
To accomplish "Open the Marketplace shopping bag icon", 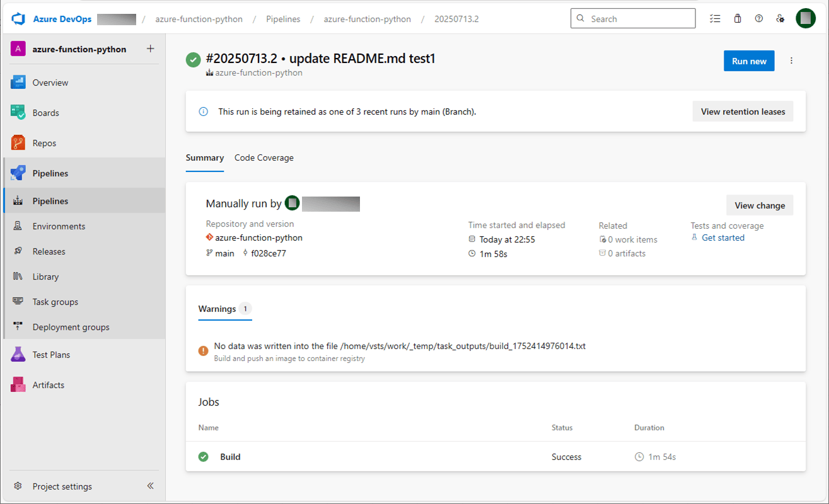I will click(x=738, y=19).
